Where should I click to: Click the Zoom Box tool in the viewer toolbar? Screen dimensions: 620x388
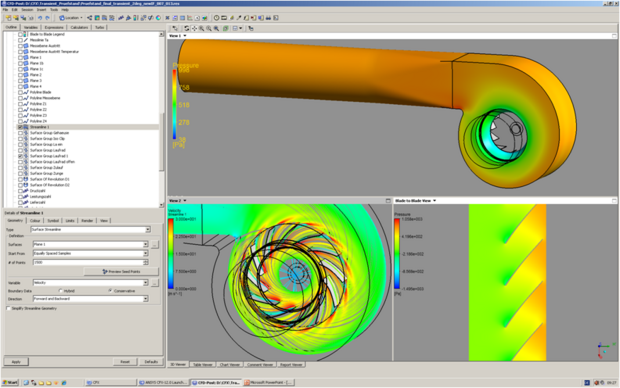(209, 28)
